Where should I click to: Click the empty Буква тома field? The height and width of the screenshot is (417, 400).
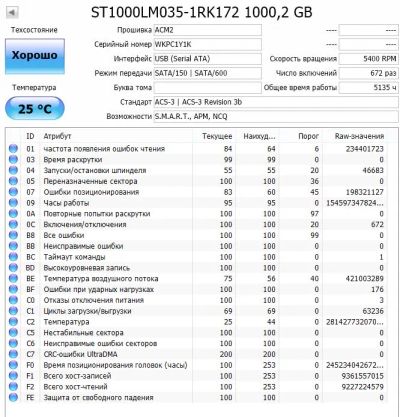click(208, 88)
